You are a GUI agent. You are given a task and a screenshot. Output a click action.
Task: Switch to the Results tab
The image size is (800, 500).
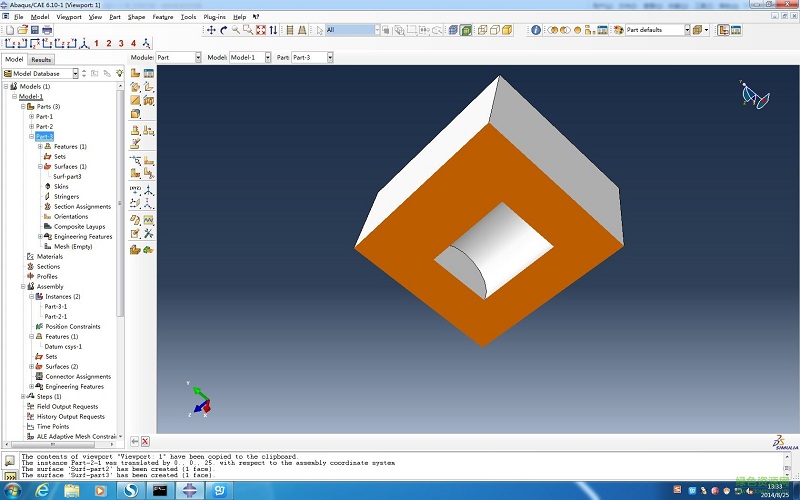tap(41, 59)
